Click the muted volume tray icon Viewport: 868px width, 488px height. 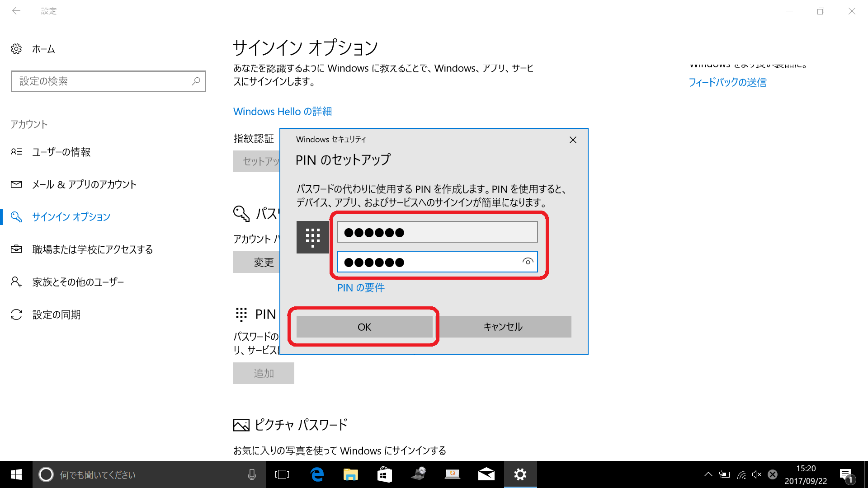pyautogui.click(x=757, y=474)
